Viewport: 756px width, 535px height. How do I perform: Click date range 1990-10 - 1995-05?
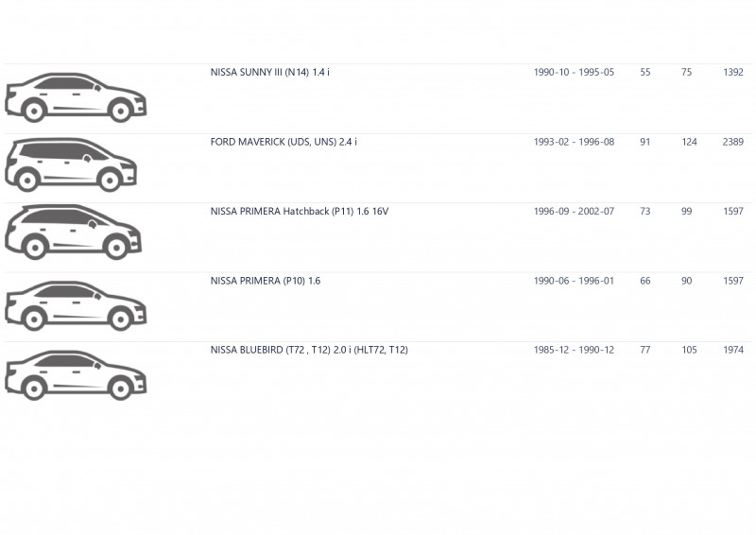click(x=574, y=73)
